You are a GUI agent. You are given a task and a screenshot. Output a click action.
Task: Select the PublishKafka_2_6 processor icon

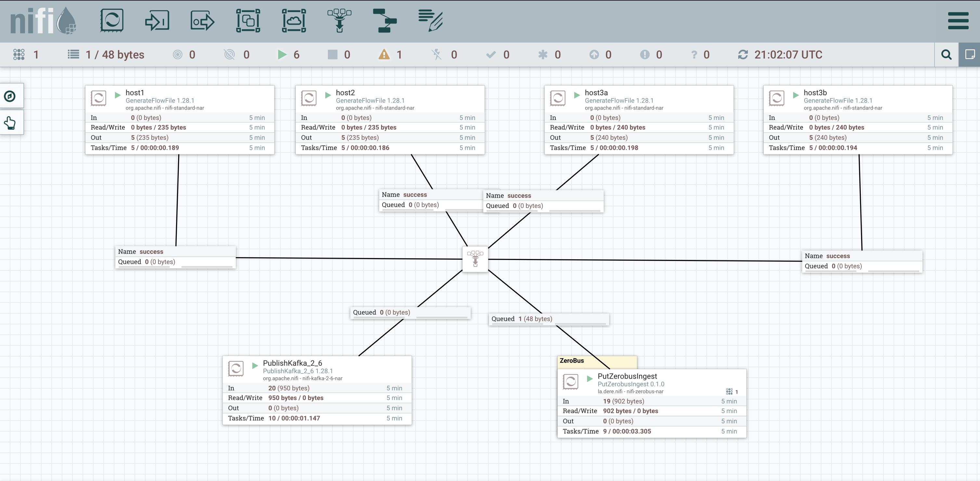click(236, 368)
